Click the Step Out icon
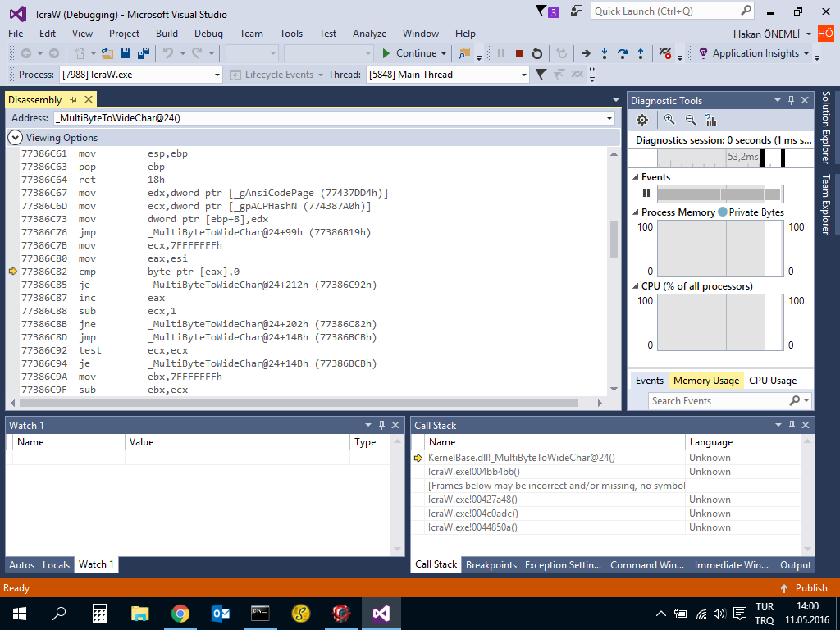The image size is (840, 630). 641,53
